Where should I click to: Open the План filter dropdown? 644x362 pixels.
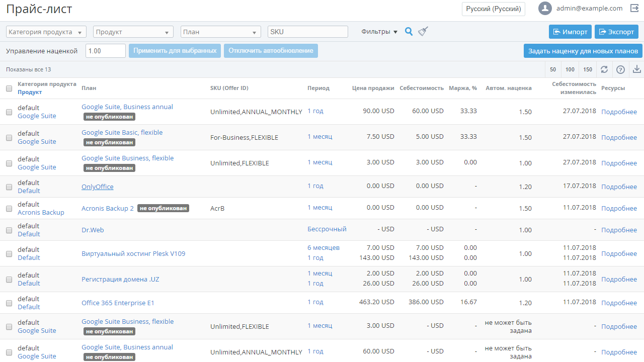(221, 32)
